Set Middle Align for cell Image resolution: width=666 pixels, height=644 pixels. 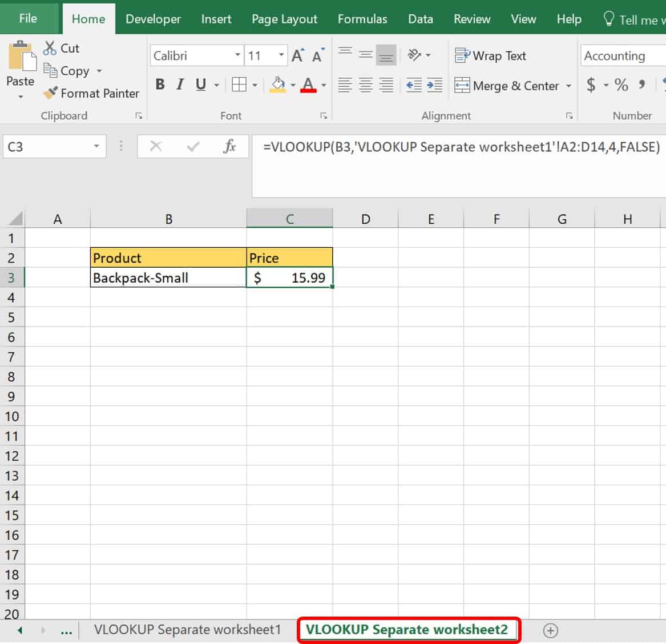pos(365,55)
